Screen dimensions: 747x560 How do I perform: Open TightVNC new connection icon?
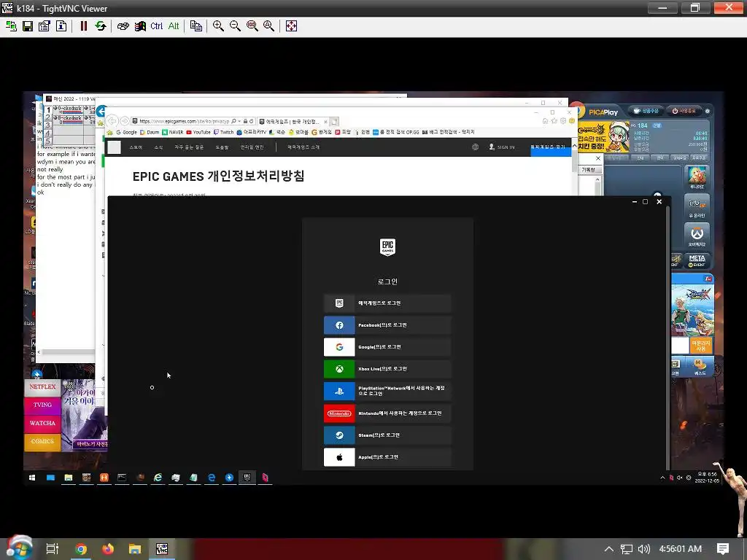coord(11,26)
